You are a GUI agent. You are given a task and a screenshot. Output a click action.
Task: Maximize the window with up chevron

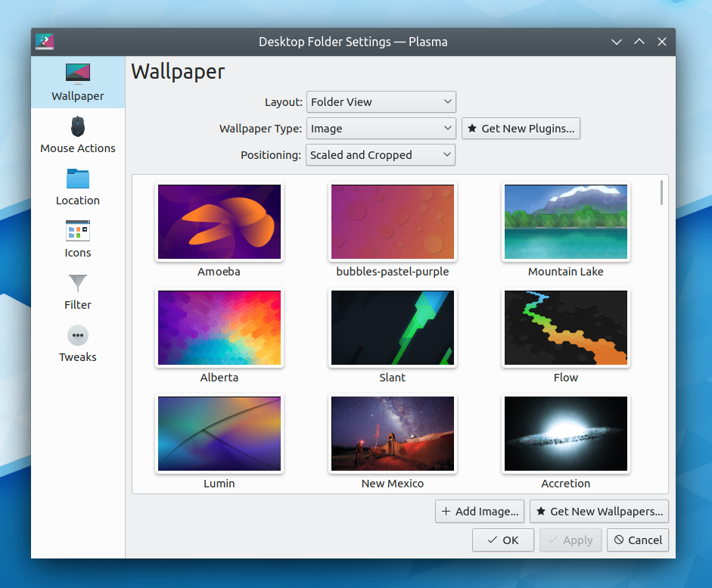[x=639, y=42]
